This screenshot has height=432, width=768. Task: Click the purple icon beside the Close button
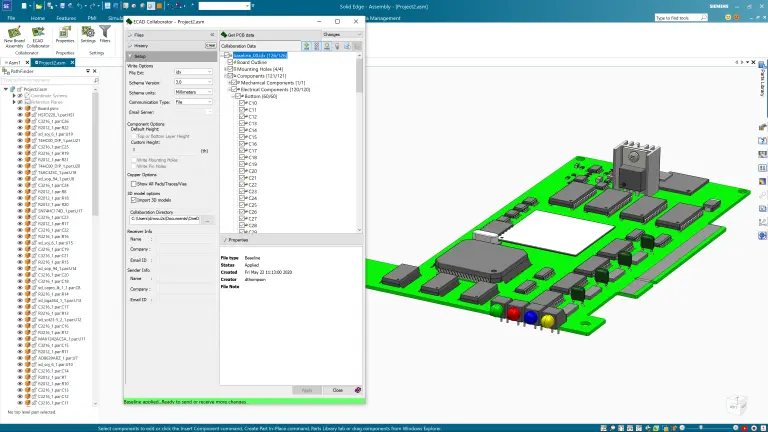click(x=358, y=390)
